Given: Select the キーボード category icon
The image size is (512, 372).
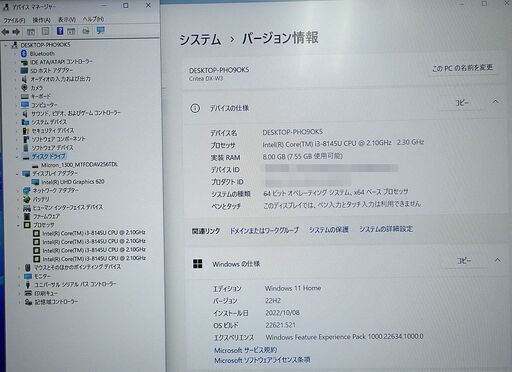Looking at the screenshot, I should click(x=24, y=96).
